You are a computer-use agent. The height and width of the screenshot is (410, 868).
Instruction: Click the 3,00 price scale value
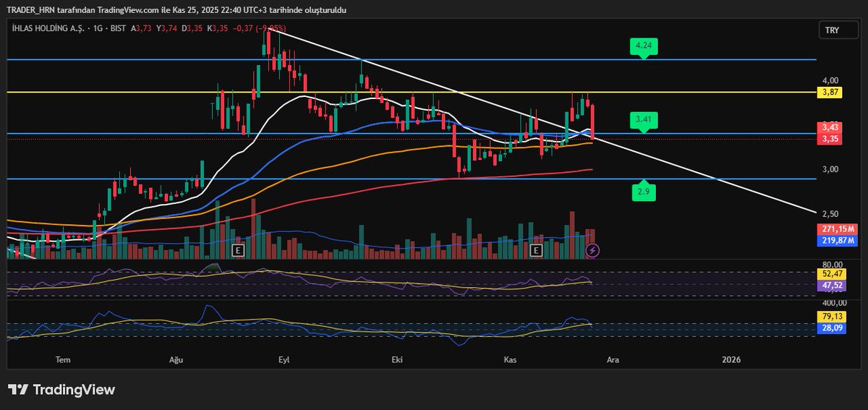coord(830,169)
